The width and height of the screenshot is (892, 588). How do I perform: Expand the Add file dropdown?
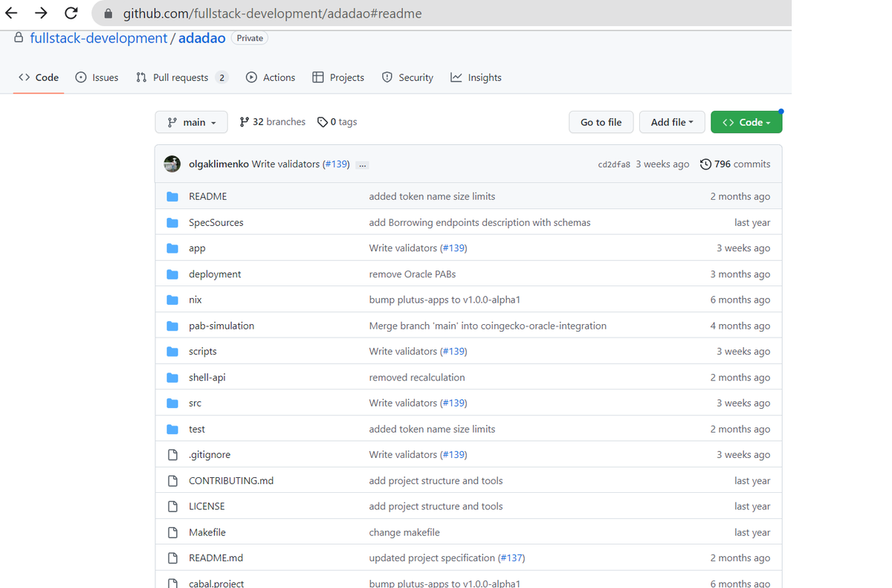click(x=672, y=122)
